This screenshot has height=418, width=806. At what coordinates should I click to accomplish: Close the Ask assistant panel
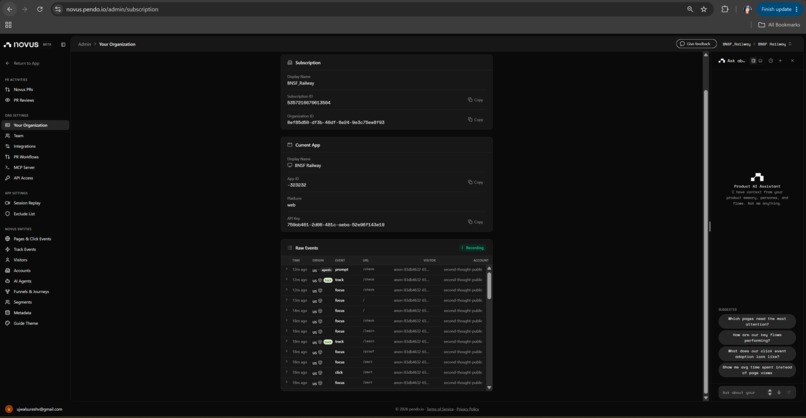[792, 61]
